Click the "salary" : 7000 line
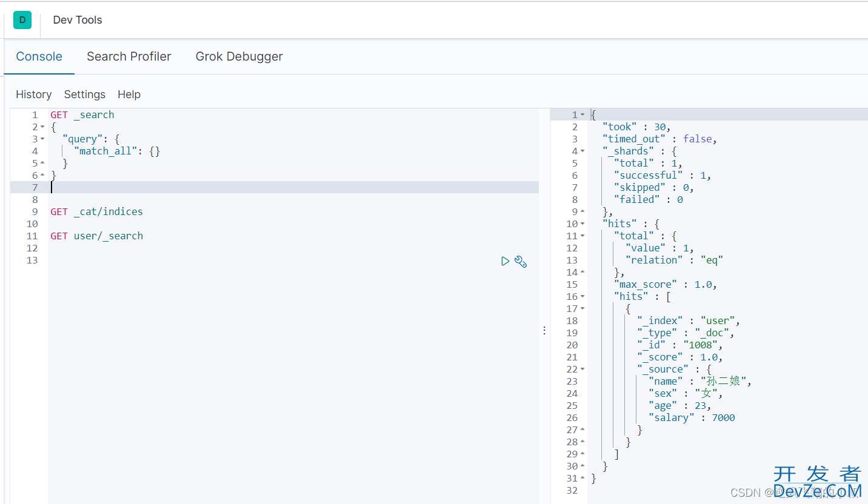 (x=692, y=417)
